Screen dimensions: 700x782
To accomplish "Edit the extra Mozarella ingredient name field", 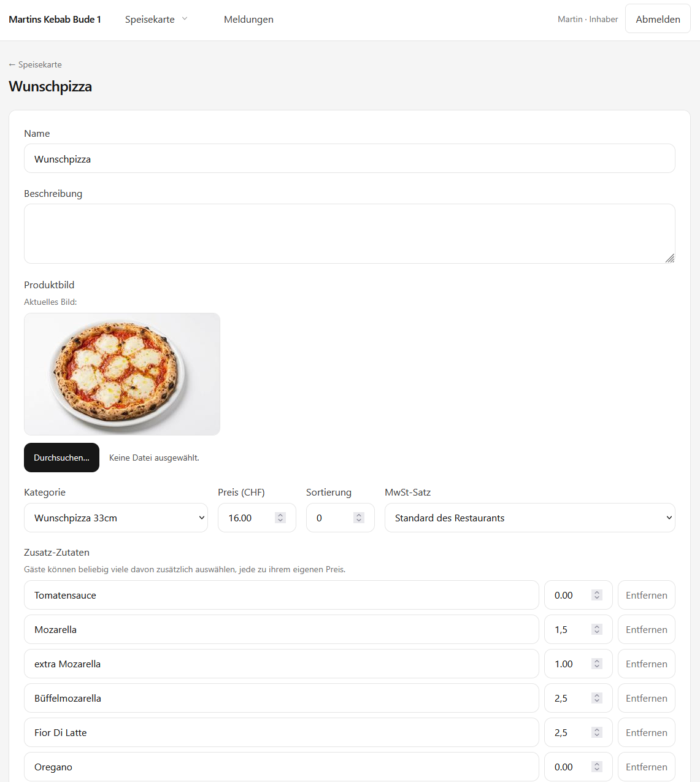I will [x=282, y=664].
